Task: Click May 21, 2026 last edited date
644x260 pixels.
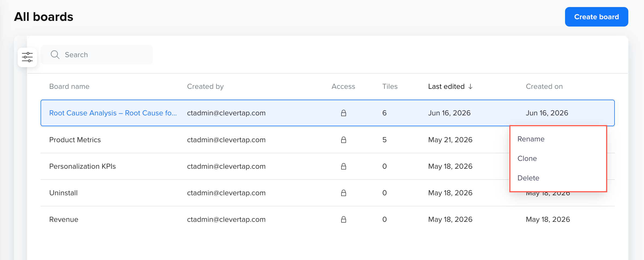Action: point(450,140)
